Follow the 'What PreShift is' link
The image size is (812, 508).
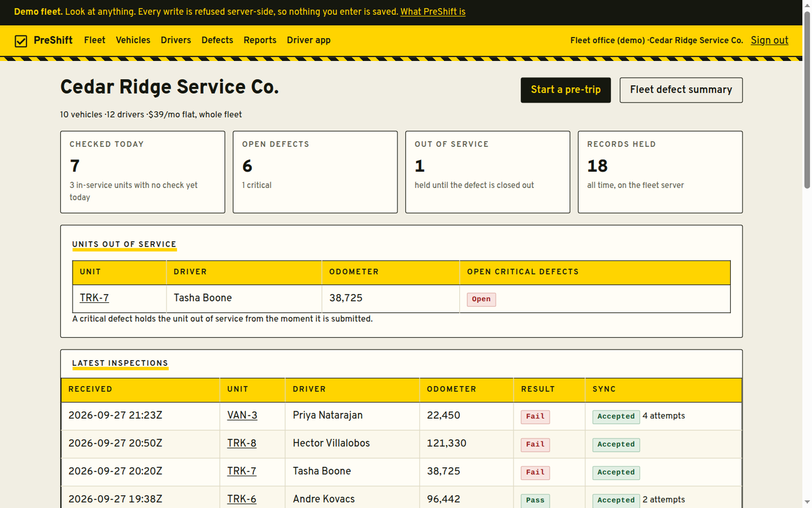pyautogui.click(x=433, y=12)
